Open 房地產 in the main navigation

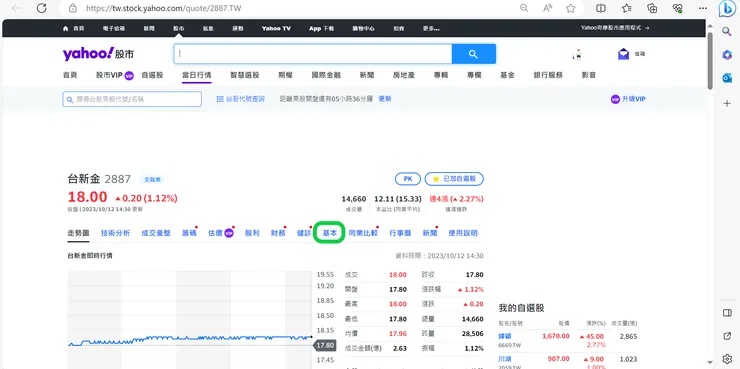(x=404, y=75)
